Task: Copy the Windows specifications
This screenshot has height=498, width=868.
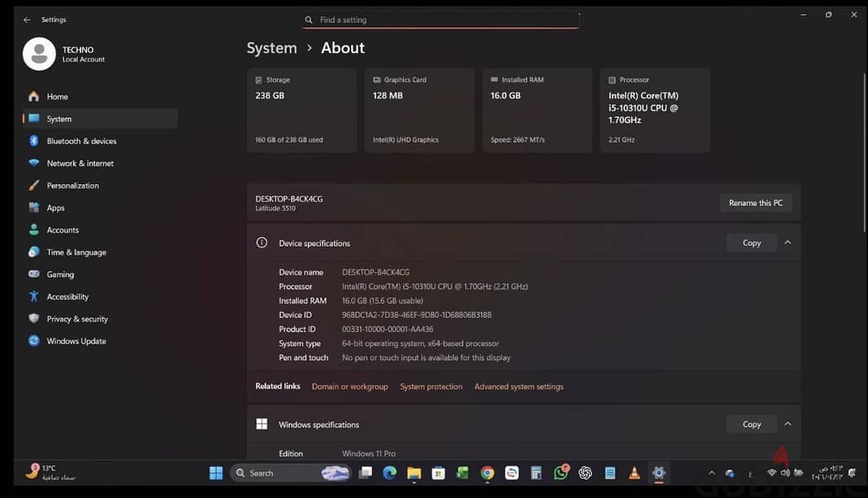Action: coord(751,424)
